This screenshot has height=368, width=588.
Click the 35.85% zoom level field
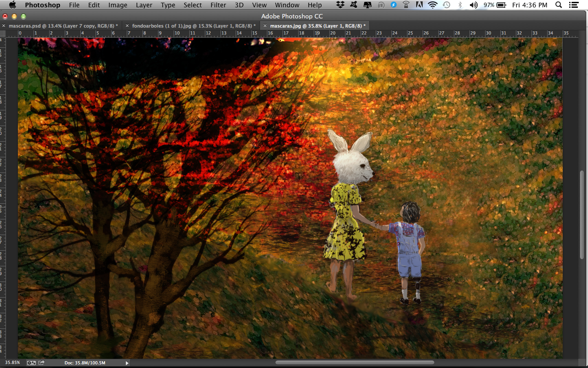coord(12,362)
